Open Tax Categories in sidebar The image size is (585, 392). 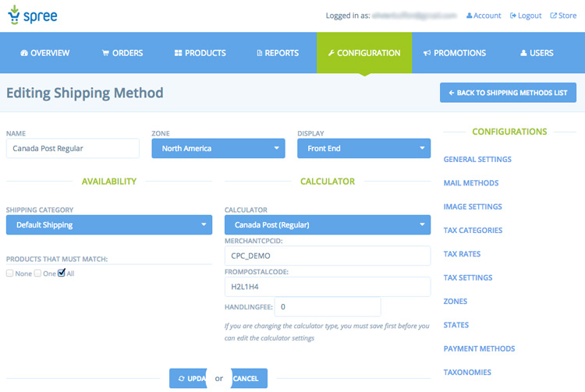click(x=473, y=230)
